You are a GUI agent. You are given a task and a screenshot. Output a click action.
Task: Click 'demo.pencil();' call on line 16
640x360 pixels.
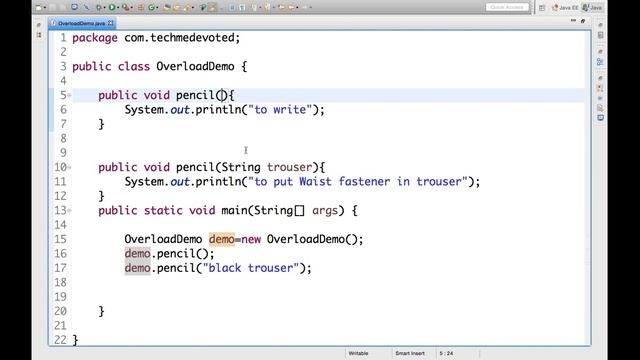169,254
